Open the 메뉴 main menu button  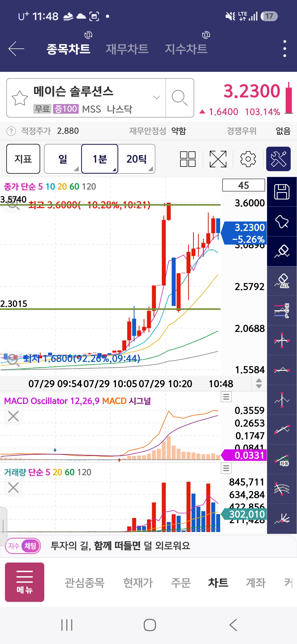(24, 582)
